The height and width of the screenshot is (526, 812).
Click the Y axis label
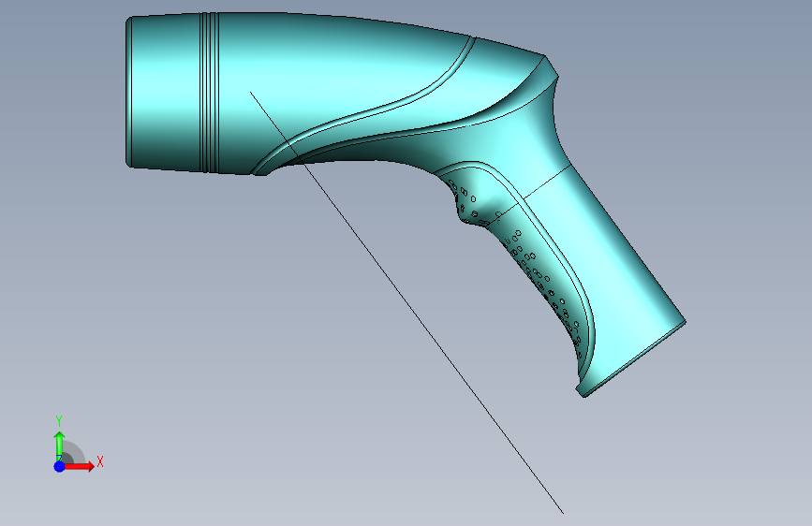[x=59, y=421]
